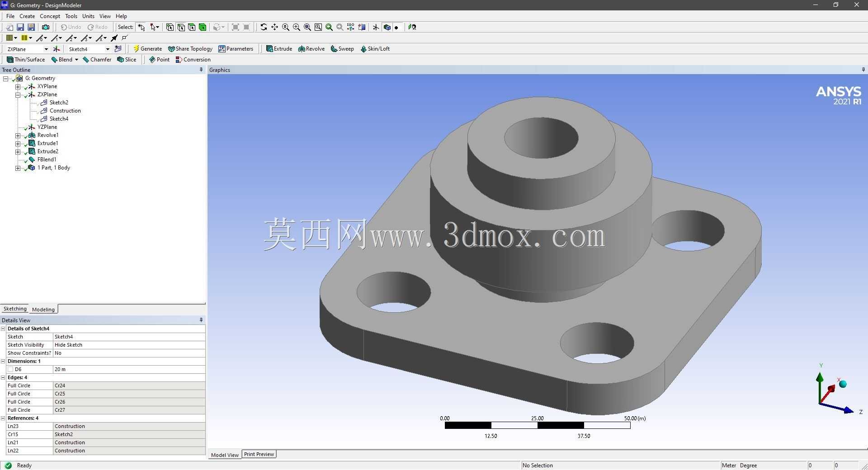Activate the Rotate view tool
The height and width of the screenshot is (470, 868).
264,27
